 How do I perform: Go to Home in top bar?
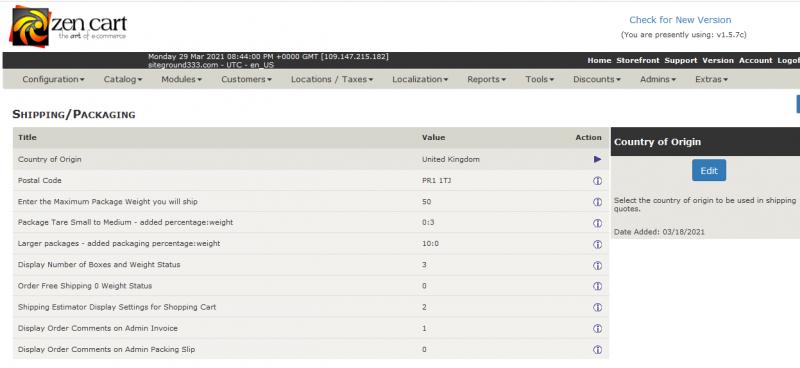click(x=599, y=60)
